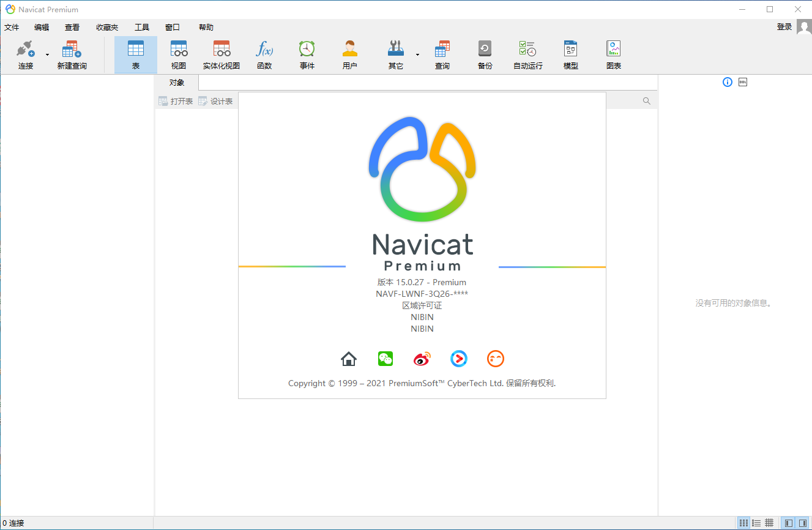
Task: Click the 打开表 open table button
Action: (x=176, y=101)
